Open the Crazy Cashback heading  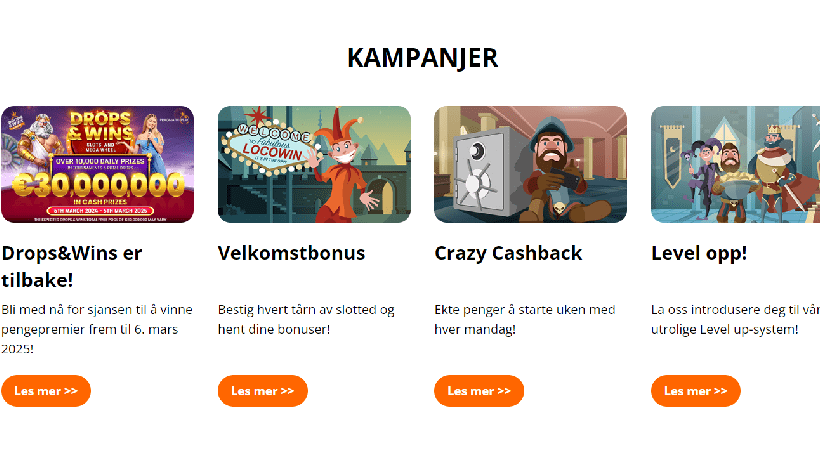pyautogui.click(x=508, y=254)
